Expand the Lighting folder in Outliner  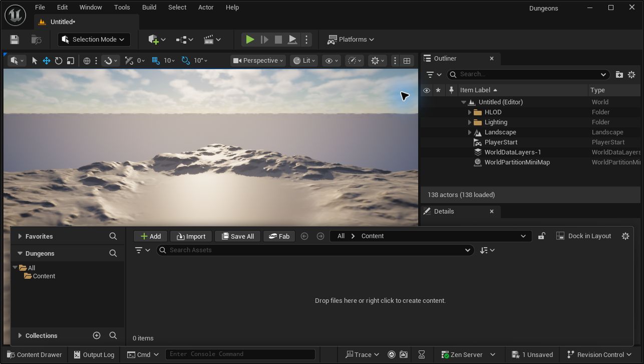click(x=470, y=122)
